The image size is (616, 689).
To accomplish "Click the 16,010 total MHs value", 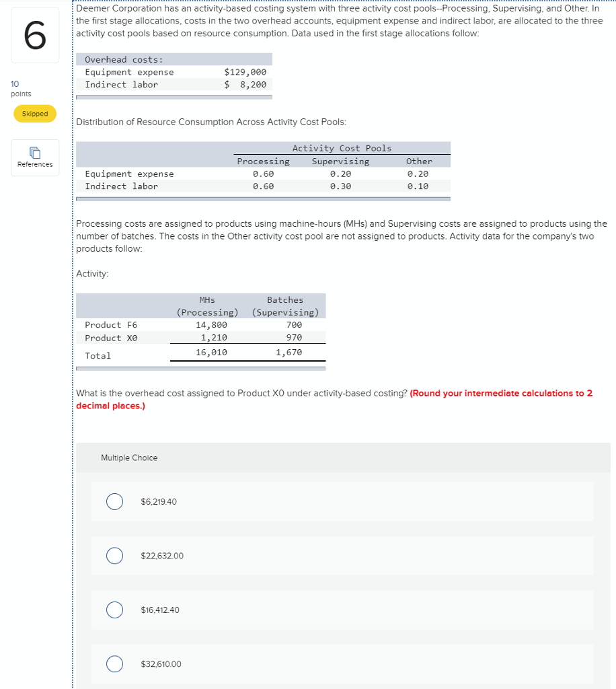I will point(212,353).
